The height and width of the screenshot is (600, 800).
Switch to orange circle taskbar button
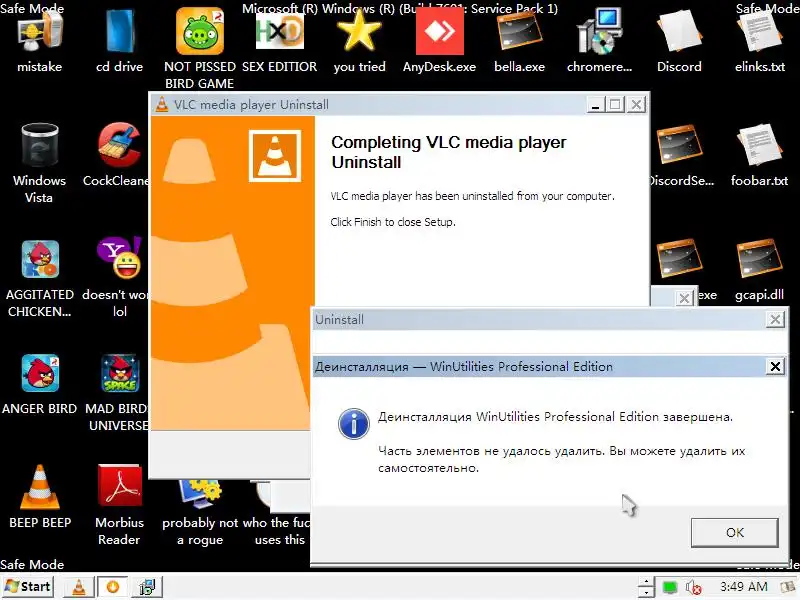[113, 587]
